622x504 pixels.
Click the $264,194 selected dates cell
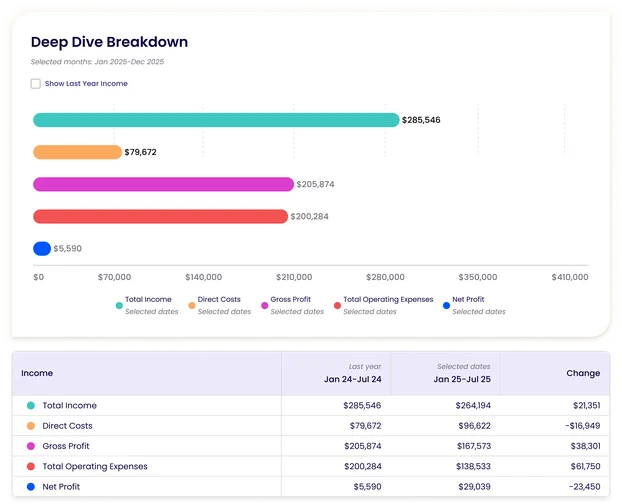tap(473, 406)
